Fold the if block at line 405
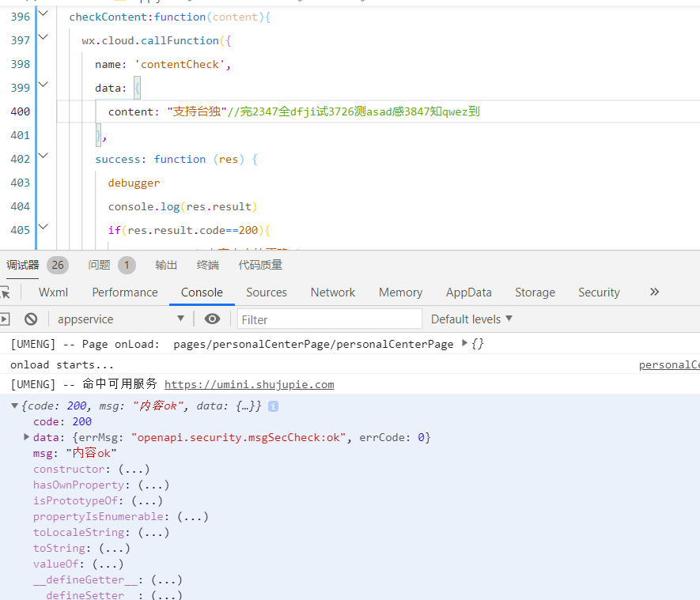This screenshot has width=700, height=600. click(x=44, y=227)
